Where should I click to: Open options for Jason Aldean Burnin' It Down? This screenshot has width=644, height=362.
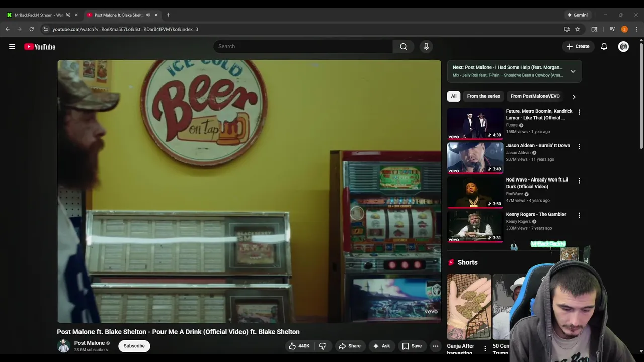point(579,146)
